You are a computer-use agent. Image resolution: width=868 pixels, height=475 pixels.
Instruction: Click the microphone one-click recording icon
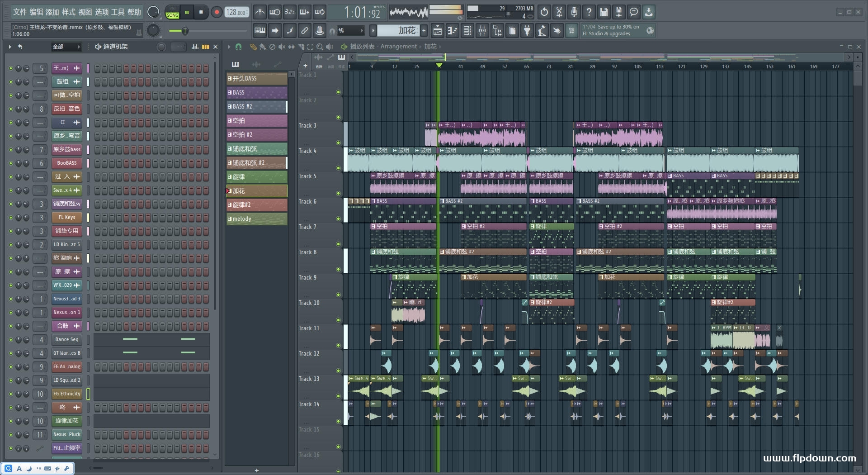click(x=574, y=12)
